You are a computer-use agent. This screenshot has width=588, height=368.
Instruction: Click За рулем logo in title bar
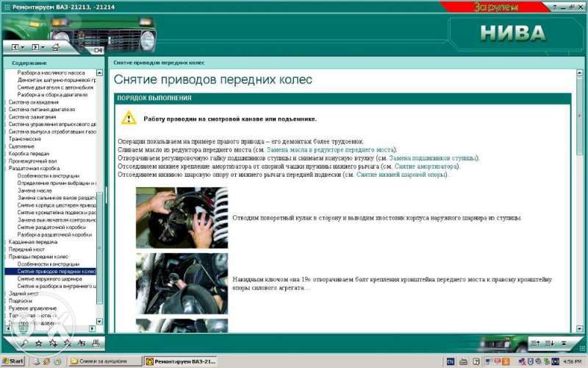pyautogui.click(x=495, y=7)
